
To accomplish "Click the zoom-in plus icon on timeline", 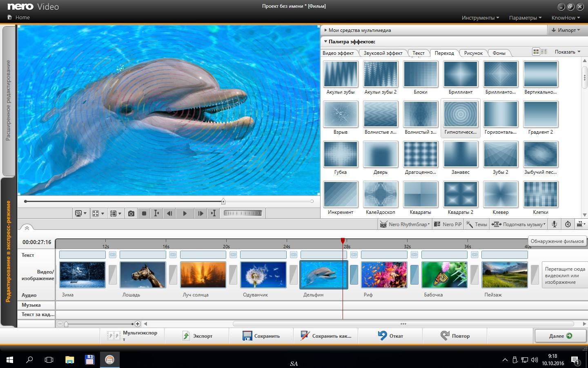I will (138, 324).
